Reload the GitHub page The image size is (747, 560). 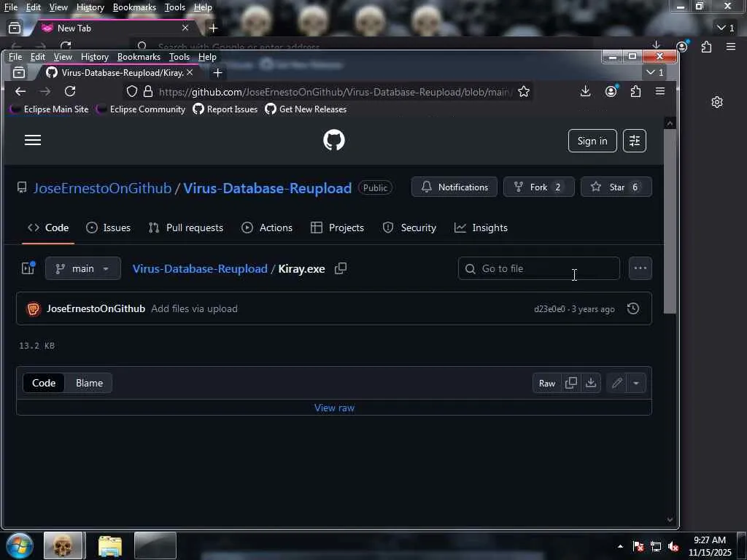[70, 91]
